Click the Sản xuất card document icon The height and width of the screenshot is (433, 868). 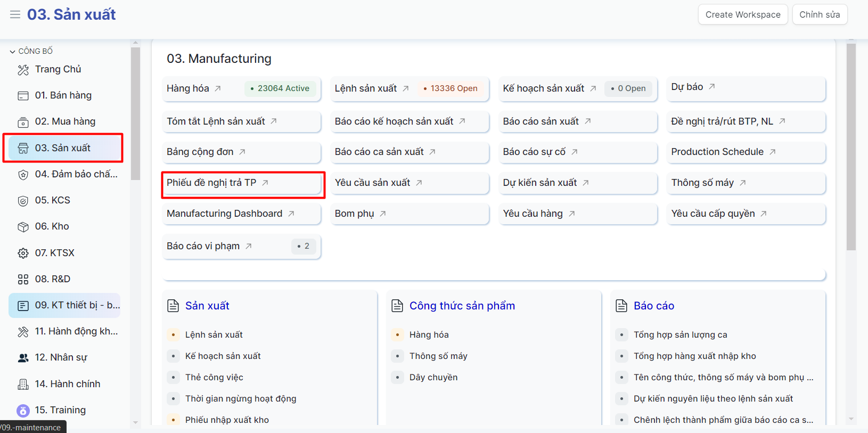point(173,306)
